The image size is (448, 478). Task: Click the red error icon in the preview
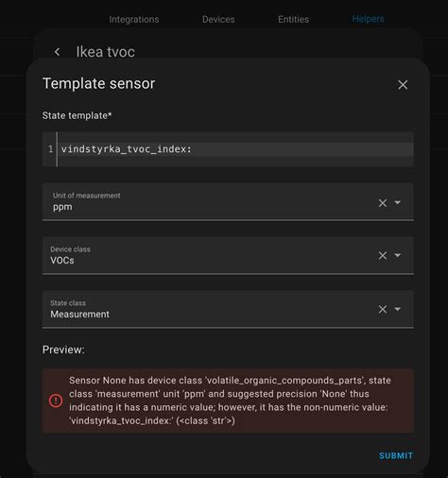click(56, 401)
